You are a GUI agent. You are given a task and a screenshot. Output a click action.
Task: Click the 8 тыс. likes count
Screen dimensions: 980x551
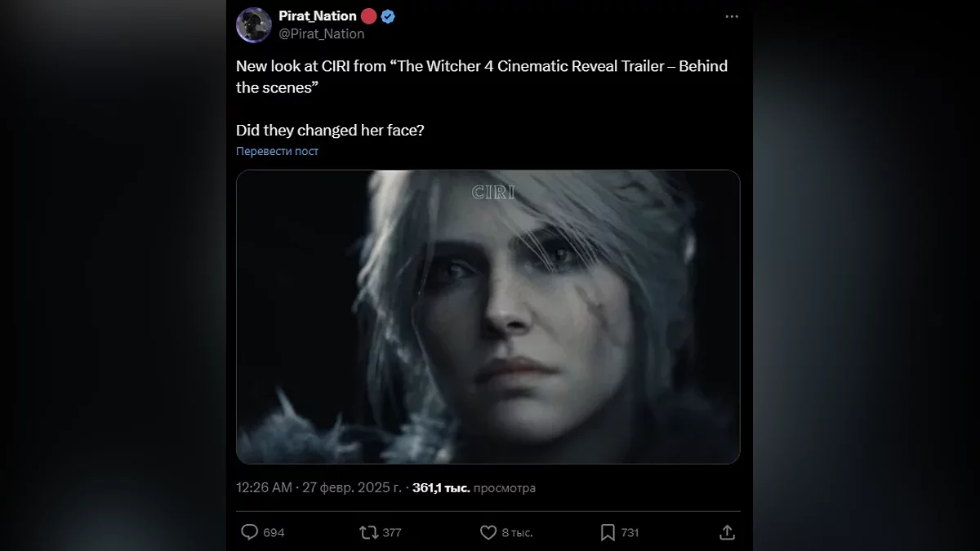click(x=517, y=532)
